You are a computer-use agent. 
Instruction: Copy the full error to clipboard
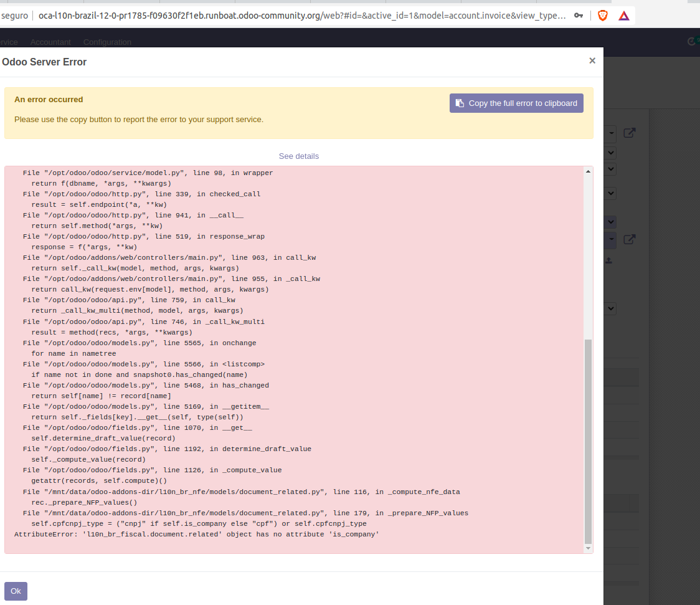pyautogui.click(x=516, y=103)
